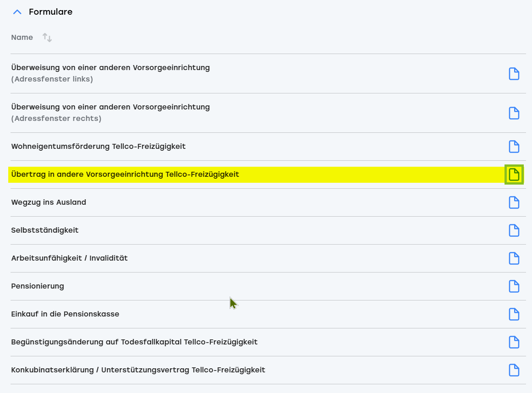Select the Überweisung row with (Adressfenster links)
532x393 pixels.
click(x=268, y=74)
